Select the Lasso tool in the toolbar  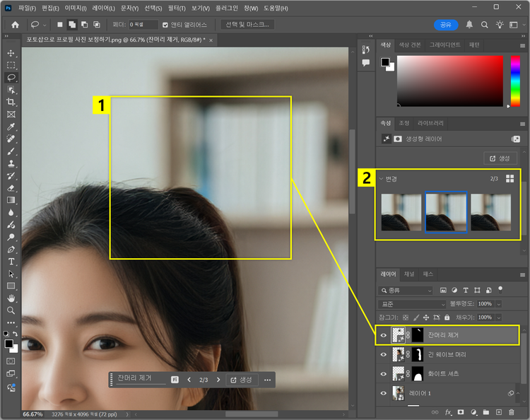tap(11, 78)
